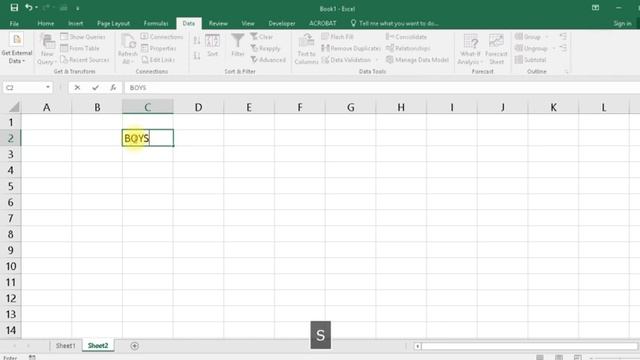Image resolution: width=640 pixels, height=360 pixels.
Task: Click Connections in the ribbon
Action: point(162,37)
